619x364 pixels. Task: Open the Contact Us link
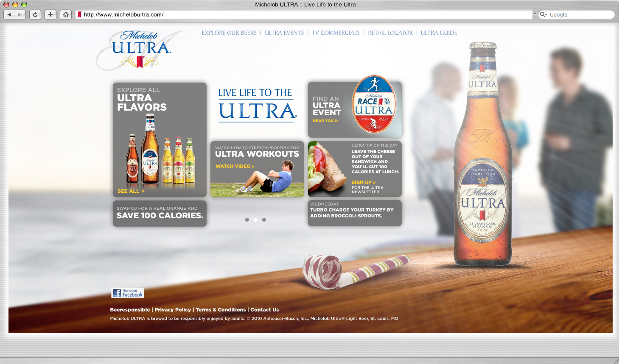tap(265, 310)
